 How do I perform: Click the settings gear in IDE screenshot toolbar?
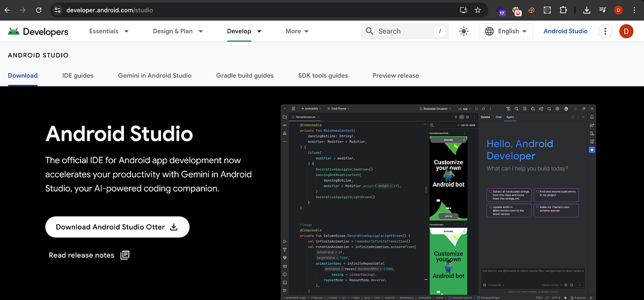(x=558, y=108)
